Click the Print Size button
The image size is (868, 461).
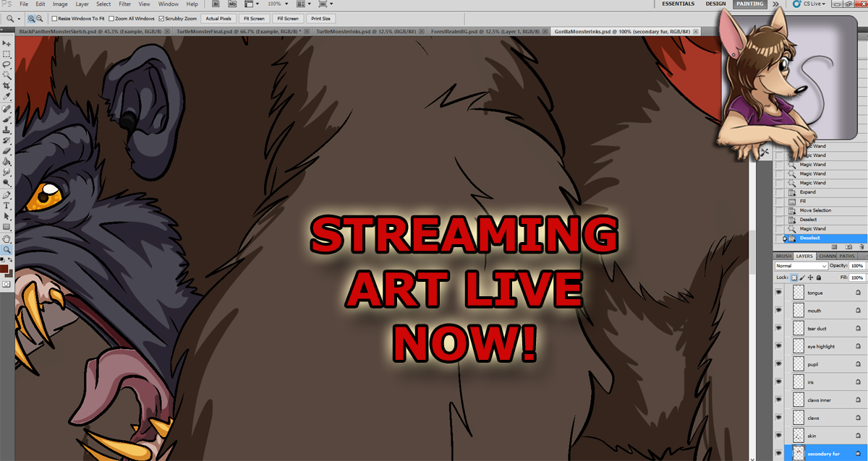(x=320, y=18)
